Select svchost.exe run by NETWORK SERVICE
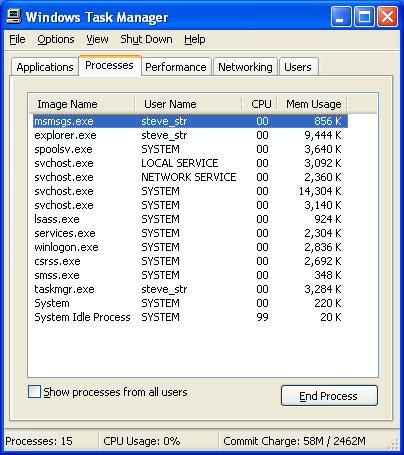The width and height of the screenshot is (404, 455). (190, 177)
